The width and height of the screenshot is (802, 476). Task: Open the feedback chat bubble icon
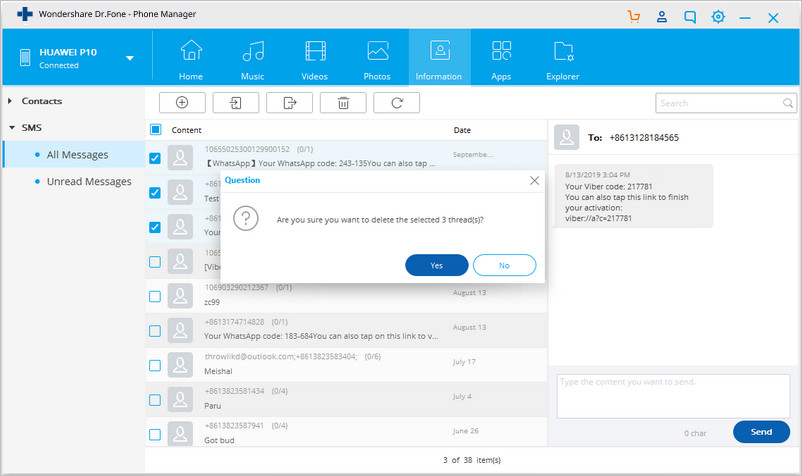690,17
